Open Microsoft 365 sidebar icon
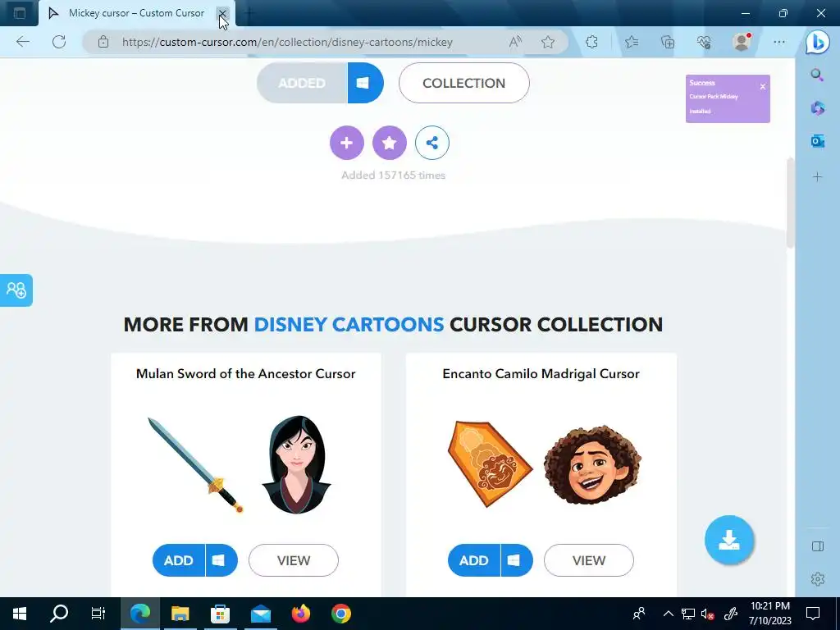840x630 pixels. tap(818, 108)
